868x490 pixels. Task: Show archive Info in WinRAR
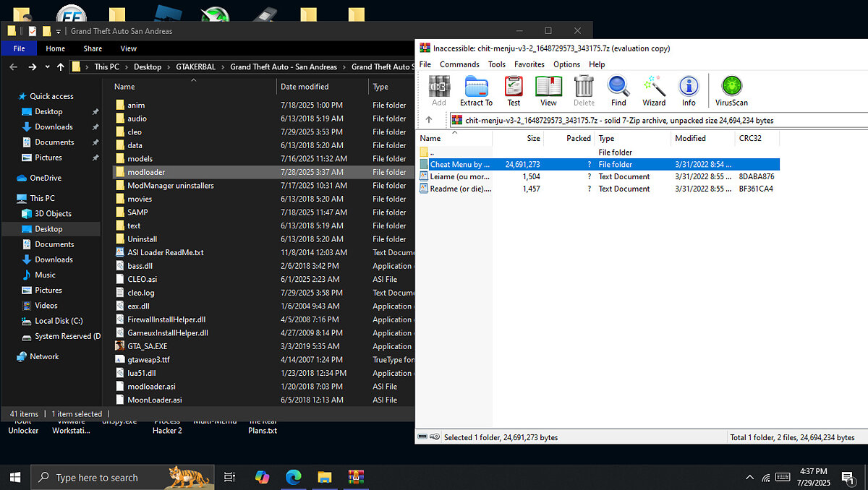click(689, 90)
